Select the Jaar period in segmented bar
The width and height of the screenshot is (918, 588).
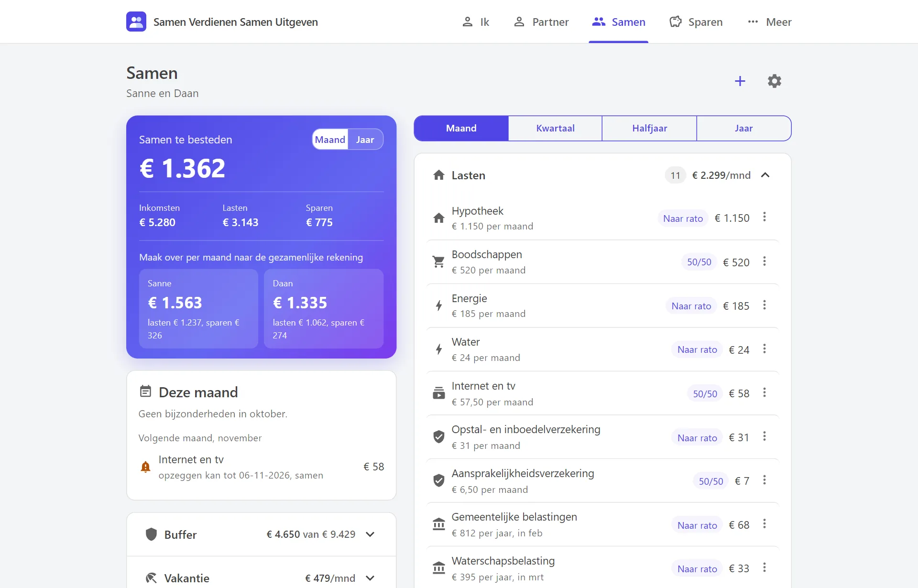point(744,128)
